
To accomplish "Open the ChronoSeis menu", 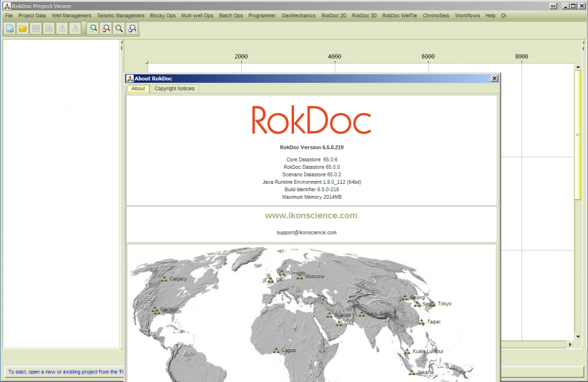I will (436, 16).
